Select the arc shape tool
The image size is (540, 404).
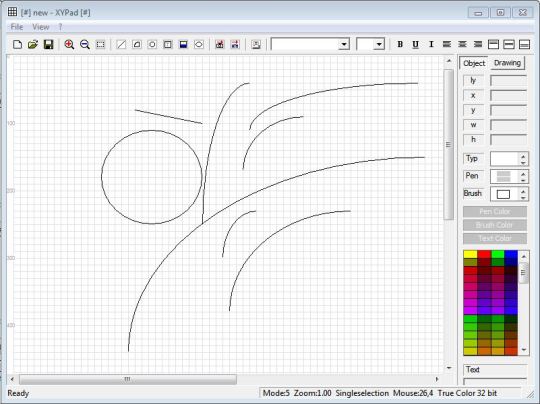[137, 44]
